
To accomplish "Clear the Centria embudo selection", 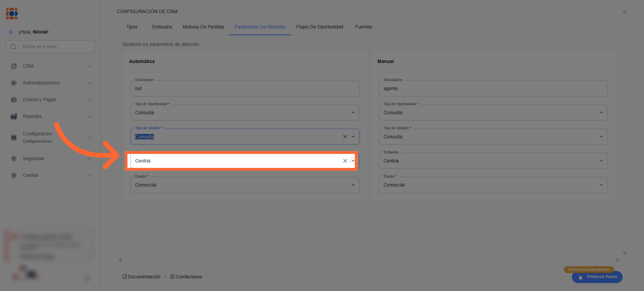I will coord(345,161).
